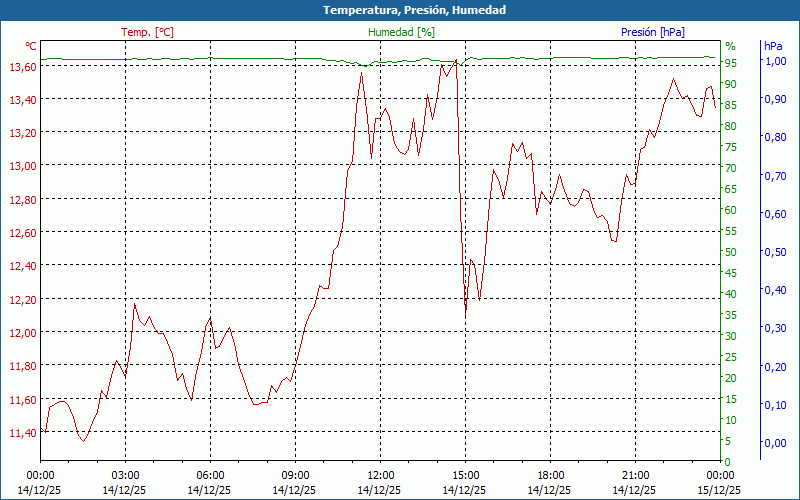Click the 15:00 time axis label
This screenshot has width=800, height=500.
click(465, 475)
